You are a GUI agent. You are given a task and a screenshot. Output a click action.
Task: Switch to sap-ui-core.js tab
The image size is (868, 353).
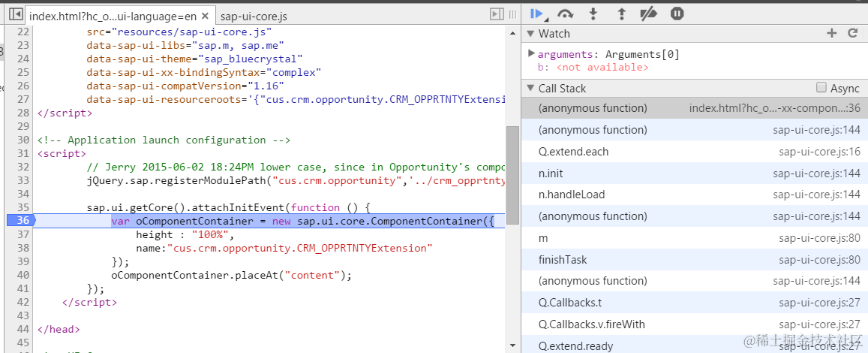[253, 16]
